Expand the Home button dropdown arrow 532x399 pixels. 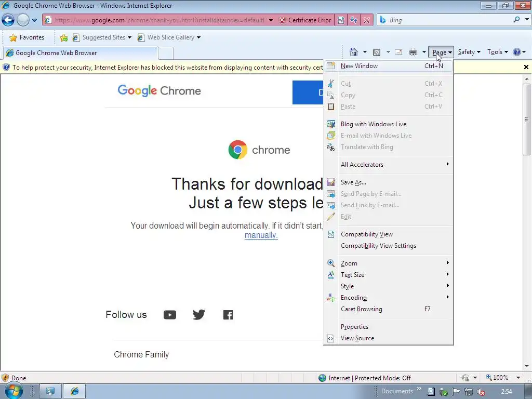[x=365, y=52]
